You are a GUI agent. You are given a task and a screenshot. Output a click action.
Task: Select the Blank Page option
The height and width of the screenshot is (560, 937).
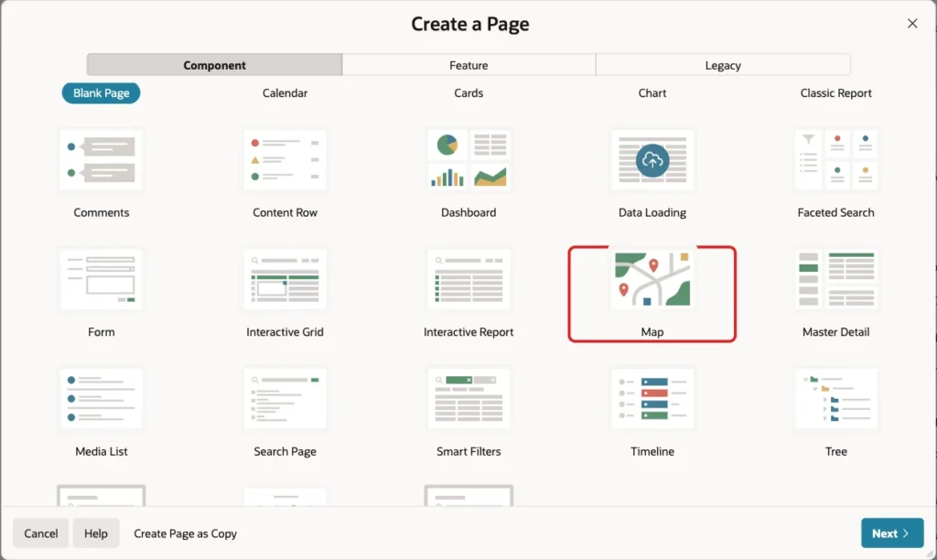coord(101,92)
